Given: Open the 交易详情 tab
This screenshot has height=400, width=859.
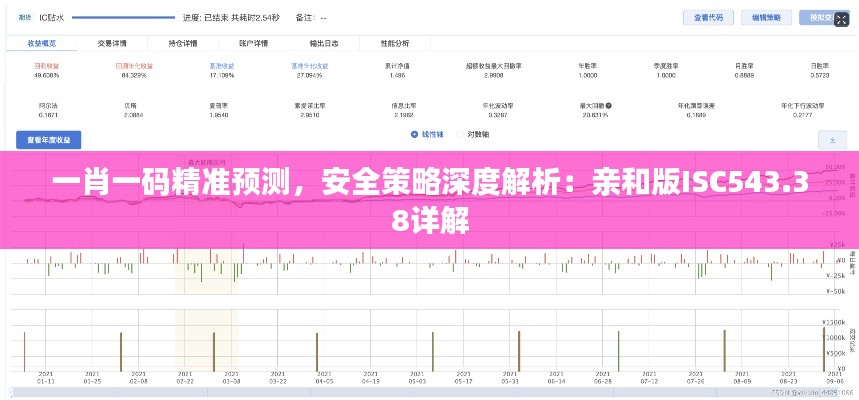Looking at the screenshot, I should coord(111,44).
